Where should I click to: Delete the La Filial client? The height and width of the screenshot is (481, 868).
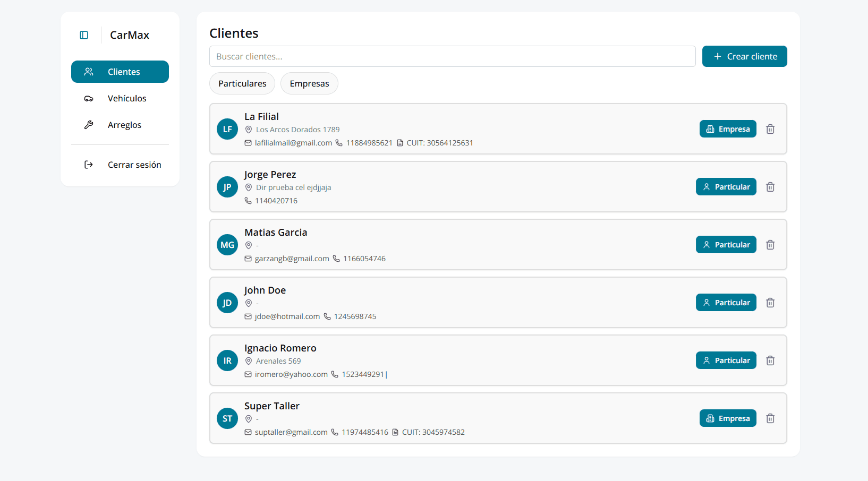770,129
